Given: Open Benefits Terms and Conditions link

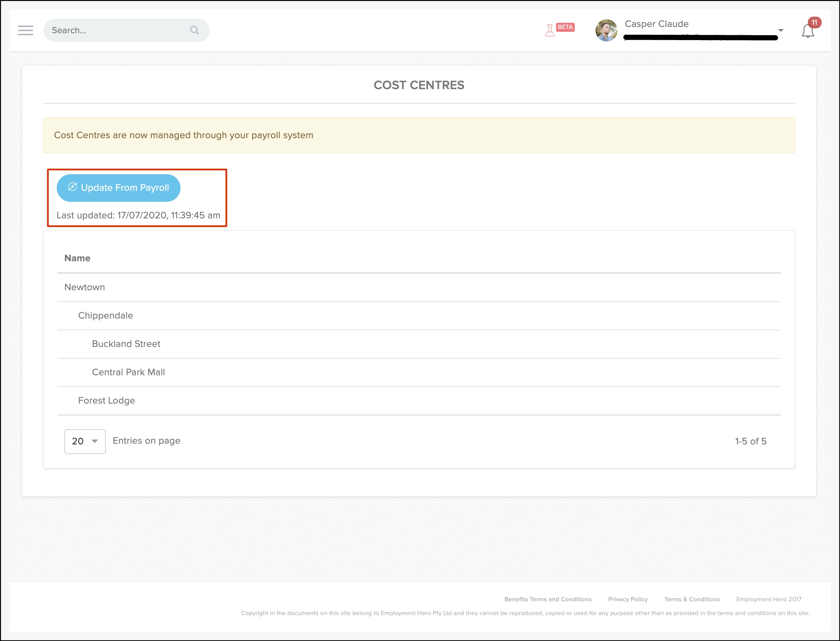Looking at the screenshot, I should 547,599.
